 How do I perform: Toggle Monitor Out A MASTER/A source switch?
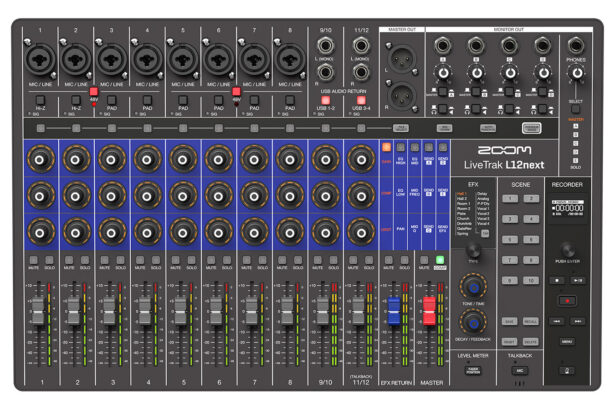pyautogui.click(x=442, y=92)
